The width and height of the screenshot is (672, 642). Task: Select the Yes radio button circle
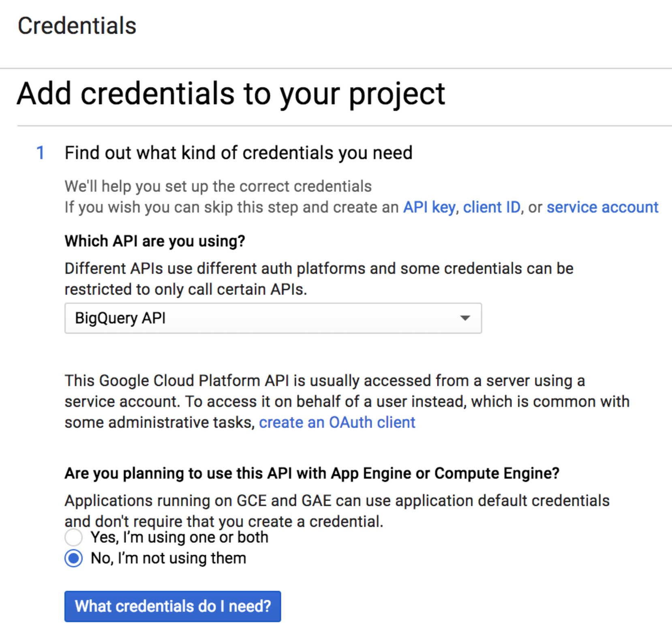(74, 537)
